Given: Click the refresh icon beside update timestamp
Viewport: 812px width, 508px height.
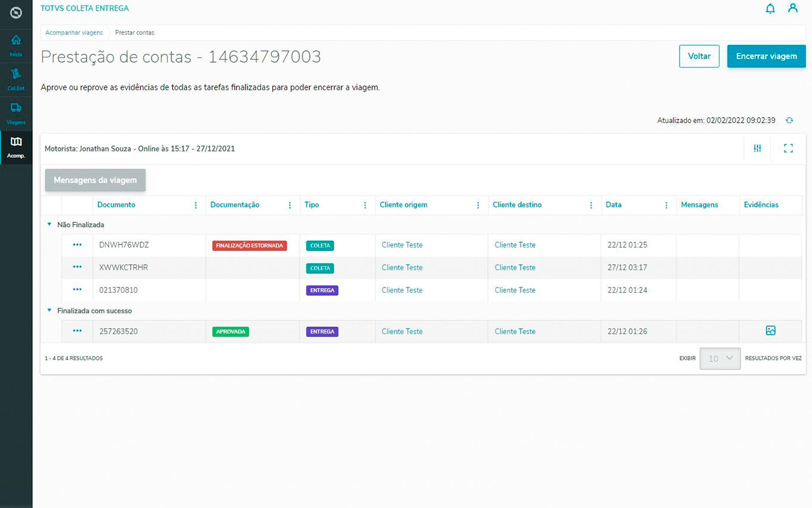Looking at the screenshot, I should 789,120.
